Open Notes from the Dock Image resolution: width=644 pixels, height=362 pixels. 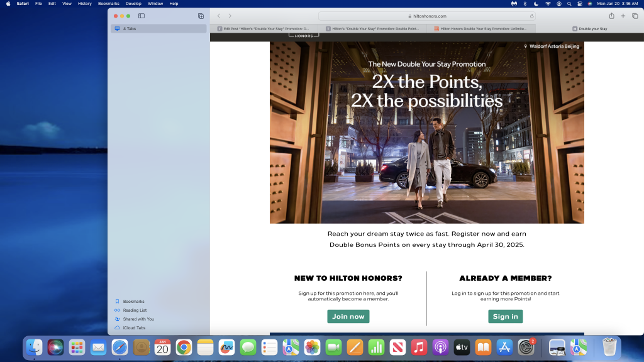pos(205,348)
